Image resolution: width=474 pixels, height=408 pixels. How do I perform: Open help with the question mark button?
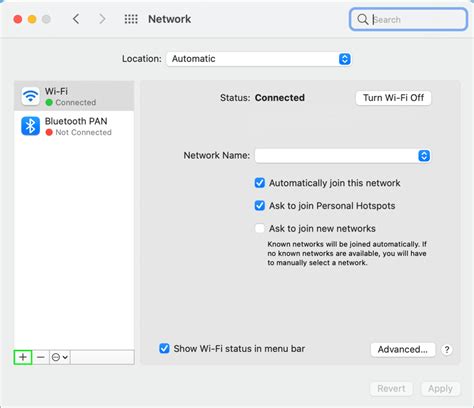click(447, 350)
